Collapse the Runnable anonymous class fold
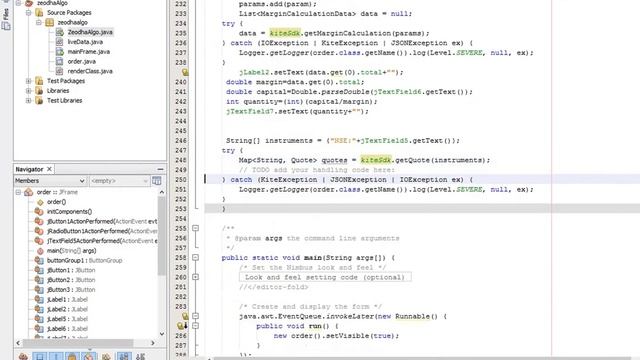This screenshot has height=360, width=640. (x=196, y=316)
